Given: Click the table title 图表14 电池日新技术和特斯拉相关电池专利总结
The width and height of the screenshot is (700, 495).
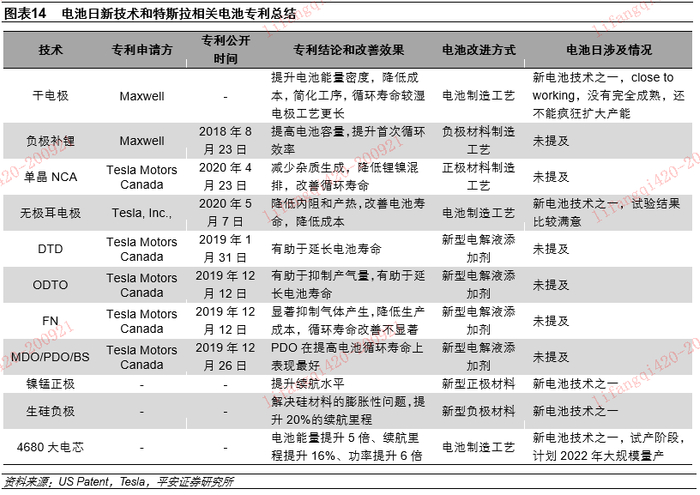Looking at the screenshot, I should [150, 13].
